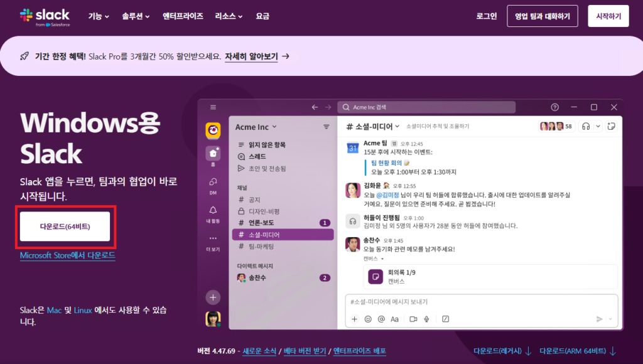The height and width of the screenshot is (364, 643).
Task: Open the hamburger menu in the app window
Action: click(213, 107)
